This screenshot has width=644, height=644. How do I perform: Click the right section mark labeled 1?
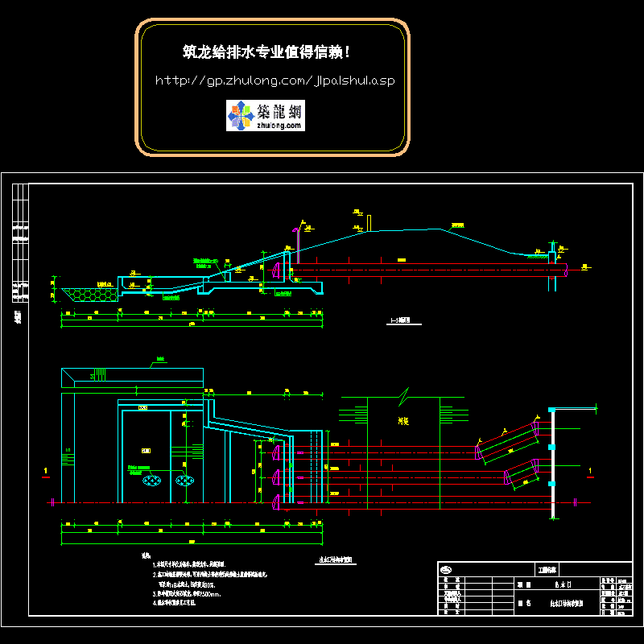[589, 470]
